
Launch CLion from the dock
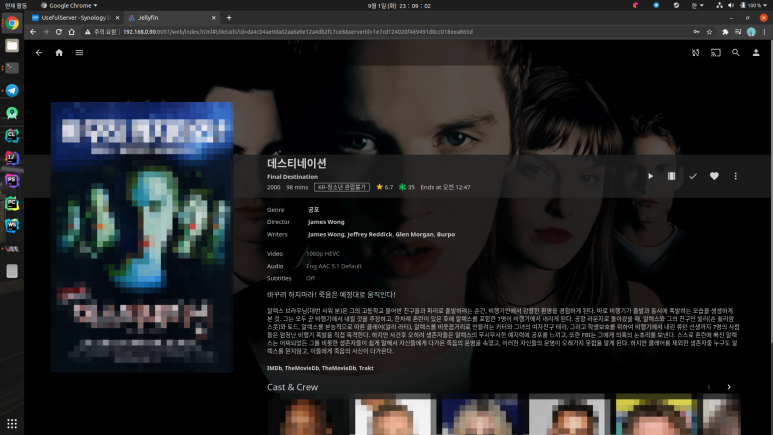point(12,136)
